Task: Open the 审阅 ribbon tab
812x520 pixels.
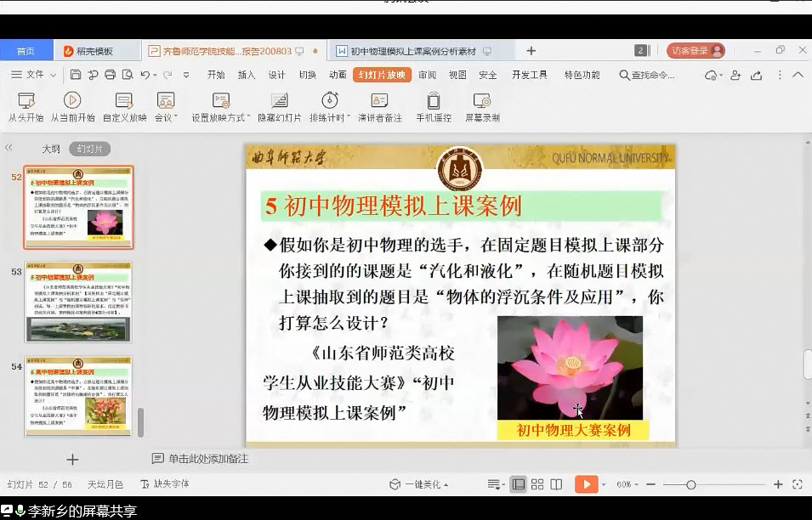Action: click(427, 75)
